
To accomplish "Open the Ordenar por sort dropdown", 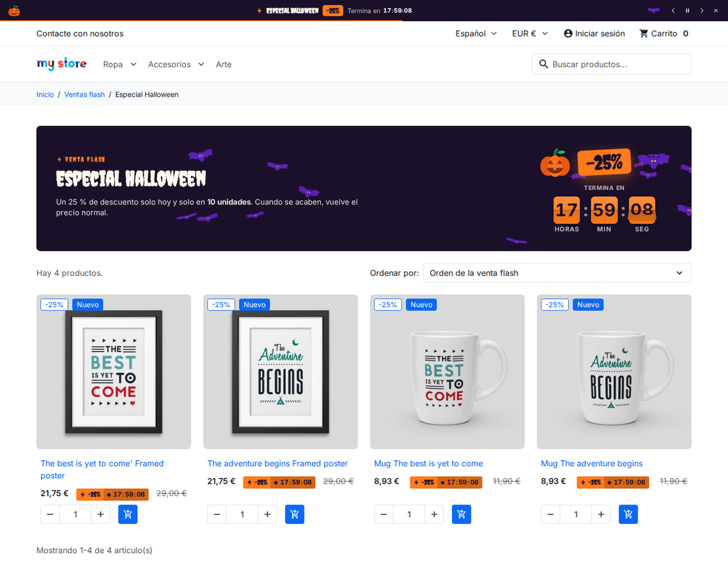I will 557,273.
